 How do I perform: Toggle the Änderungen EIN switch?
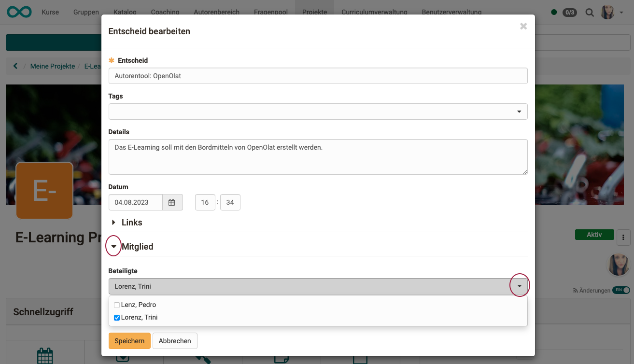click(621, 290)
